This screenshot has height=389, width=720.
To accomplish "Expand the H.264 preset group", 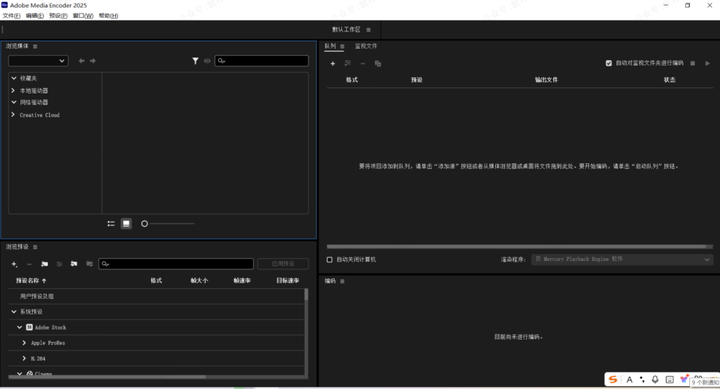I will [x=24, y=359].
